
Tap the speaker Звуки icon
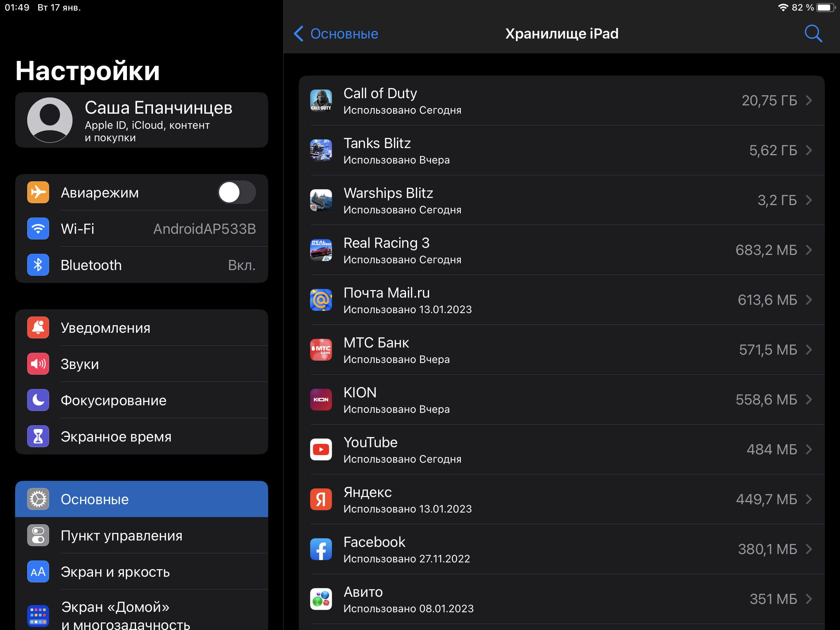click(x=38, y=364)
